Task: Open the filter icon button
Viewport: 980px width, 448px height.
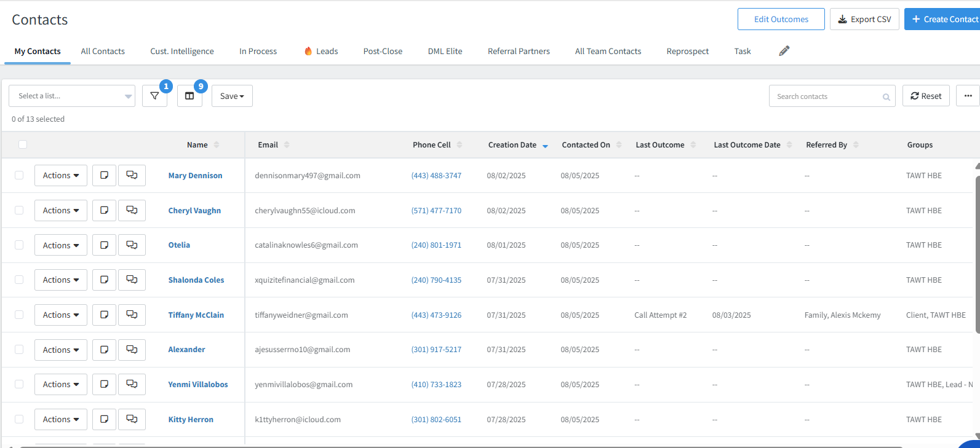Action: 154,96
